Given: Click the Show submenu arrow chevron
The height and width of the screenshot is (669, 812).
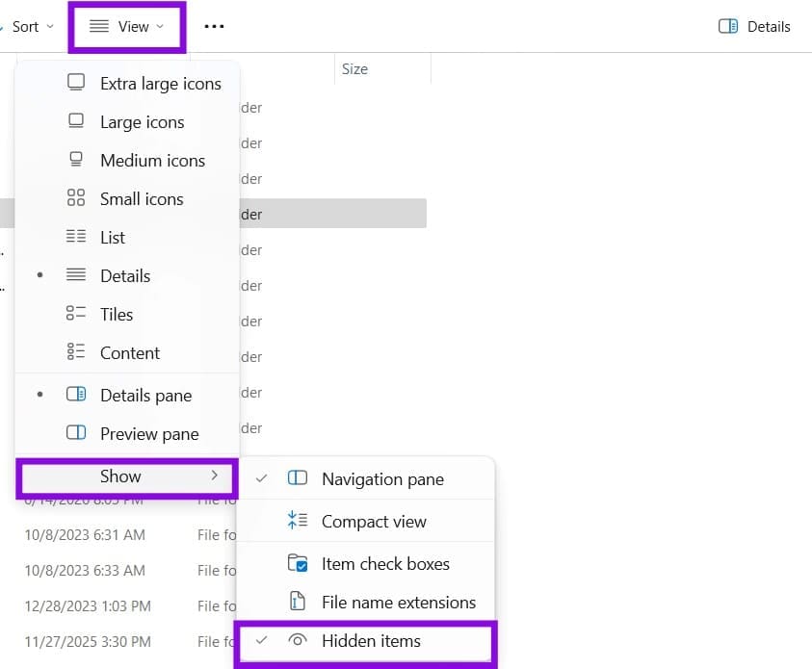Looking at the screenshot, I should coord(215,476).
